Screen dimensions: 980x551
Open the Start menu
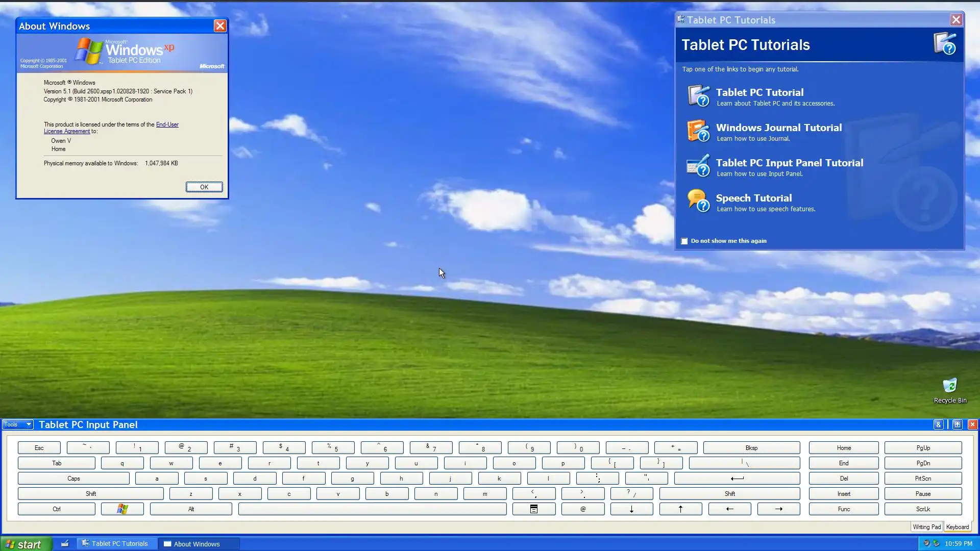tap(26, 544)
